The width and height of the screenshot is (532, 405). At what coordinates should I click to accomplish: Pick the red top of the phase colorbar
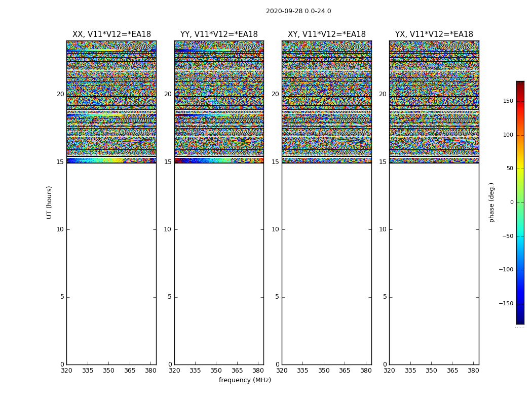(520, 85)
